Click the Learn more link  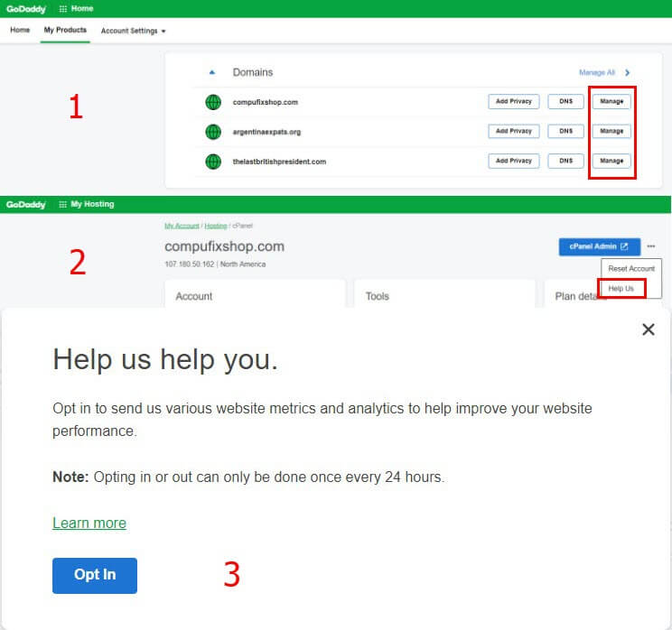point(89,523)
